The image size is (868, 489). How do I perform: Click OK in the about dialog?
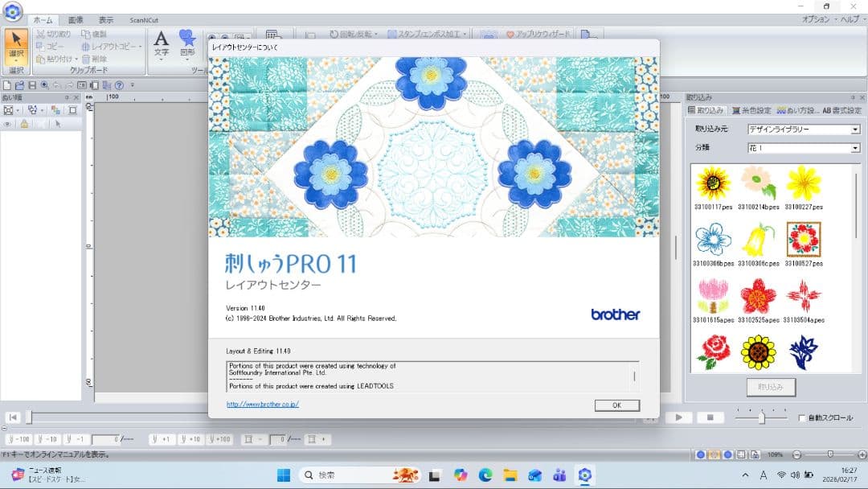coord(617,405)
